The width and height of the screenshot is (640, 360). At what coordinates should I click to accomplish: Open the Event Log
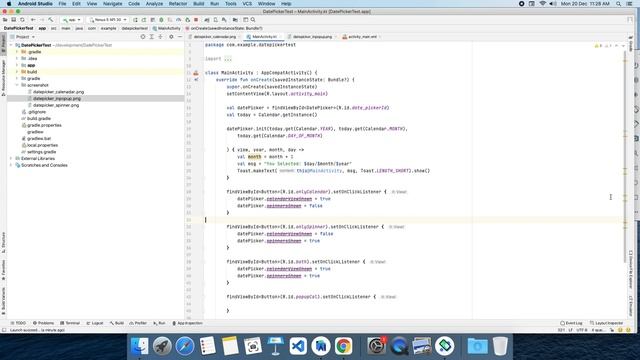point(571,323)
